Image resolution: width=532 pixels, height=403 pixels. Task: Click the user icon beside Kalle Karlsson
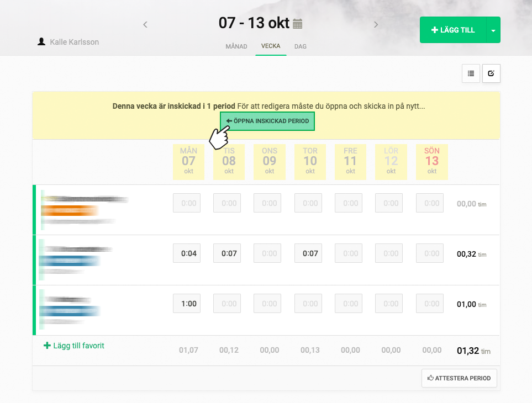coord(41,42)
